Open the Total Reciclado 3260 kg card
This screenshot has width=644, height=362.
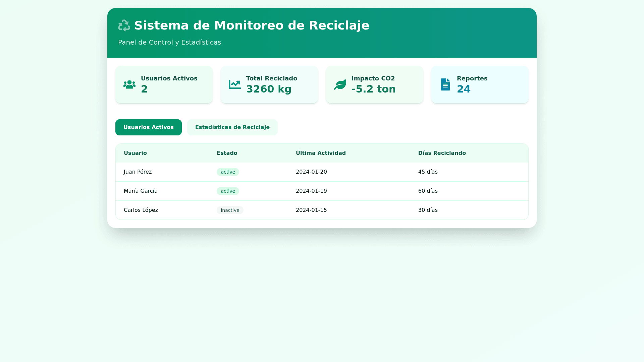coord(269,84)
